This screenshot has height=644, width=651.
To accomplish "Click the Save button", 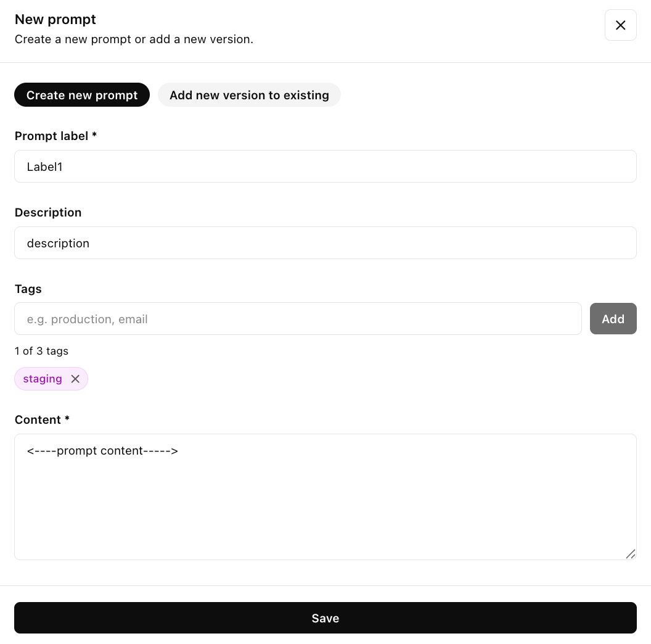I will tap(325, 617).
